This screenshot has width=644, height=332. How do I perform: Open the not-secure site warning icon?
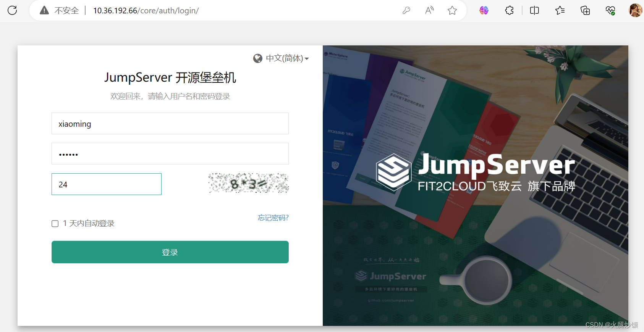pos(44,10)
